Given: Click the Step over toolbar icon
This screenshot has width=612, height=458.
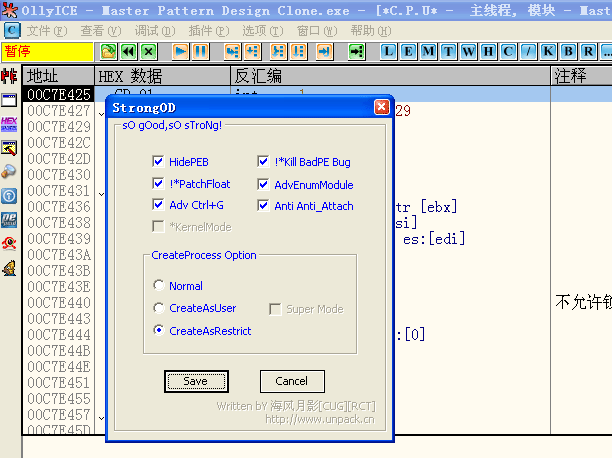Looking at the screenshot, I should click(253, 52).
